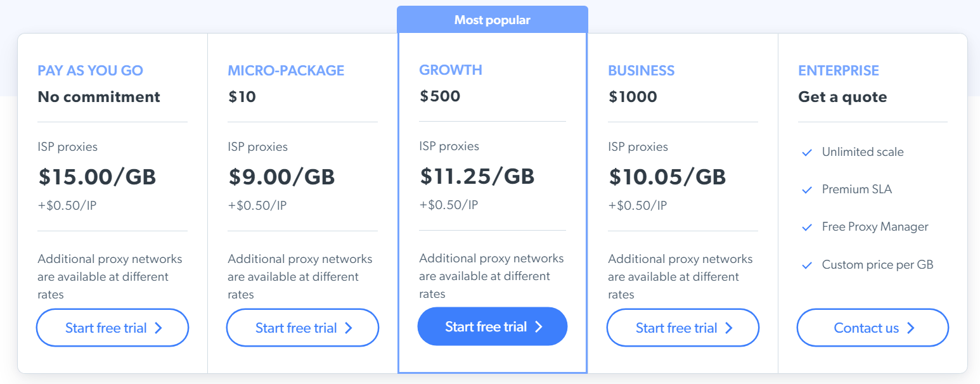This screenshot has height=384, width=980.
Task: Click the $10.05/GB Business plan rate
Action: click(667, 177)
